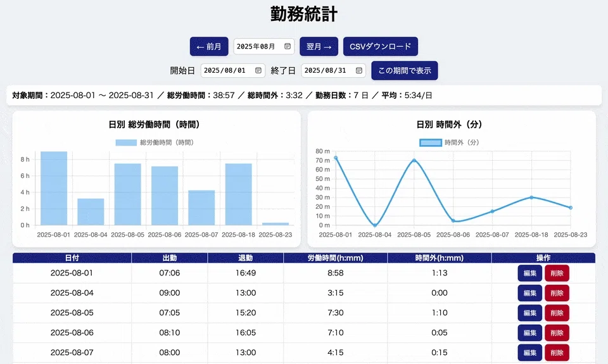Click the 日別 総労働時間（時間）chart title

click(155, 125)
